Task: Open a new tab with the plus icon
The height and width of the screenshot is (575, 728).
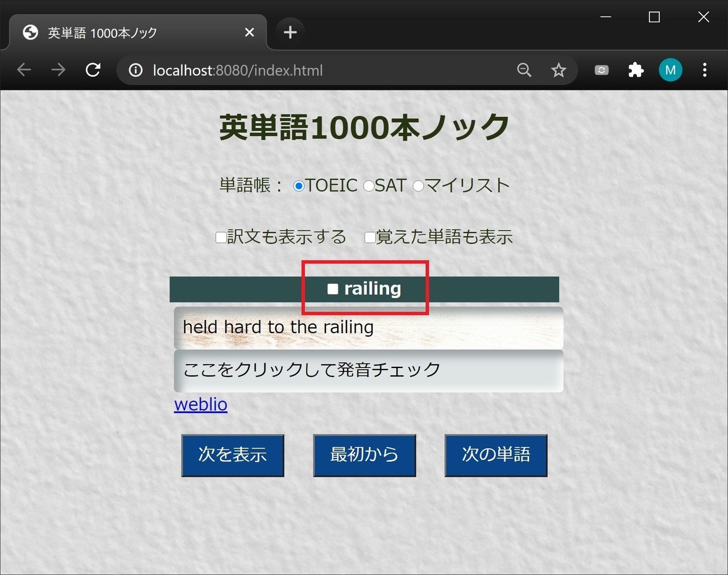Action: pyautogui.click(x=290, y=32)
